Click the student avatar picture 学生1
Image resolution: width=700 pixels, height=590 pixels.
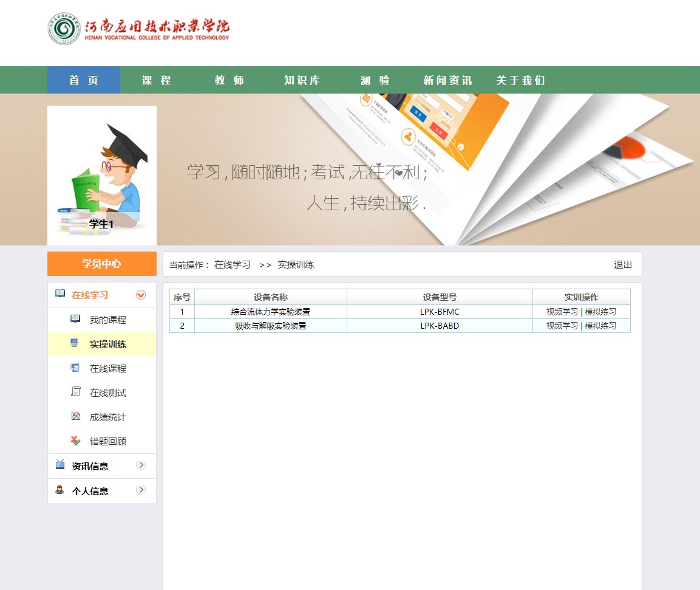102,175
